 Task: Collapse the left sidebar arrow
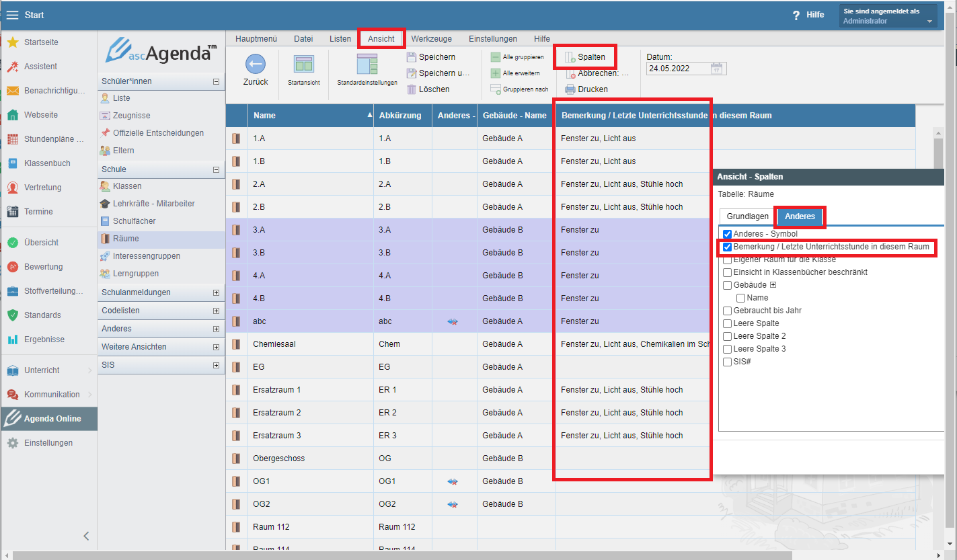(x=86, y=536)
